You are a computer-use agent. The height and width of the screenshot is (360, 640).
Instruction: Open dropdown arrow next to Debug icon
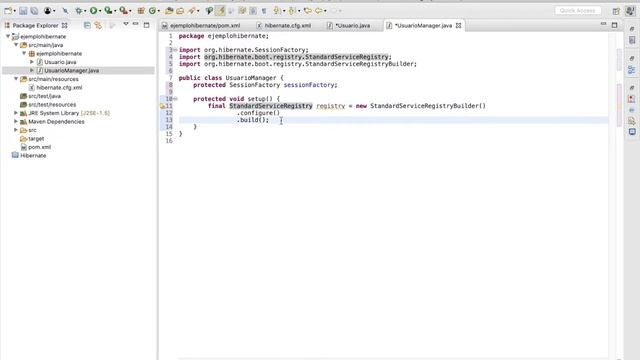click(85, 11)
